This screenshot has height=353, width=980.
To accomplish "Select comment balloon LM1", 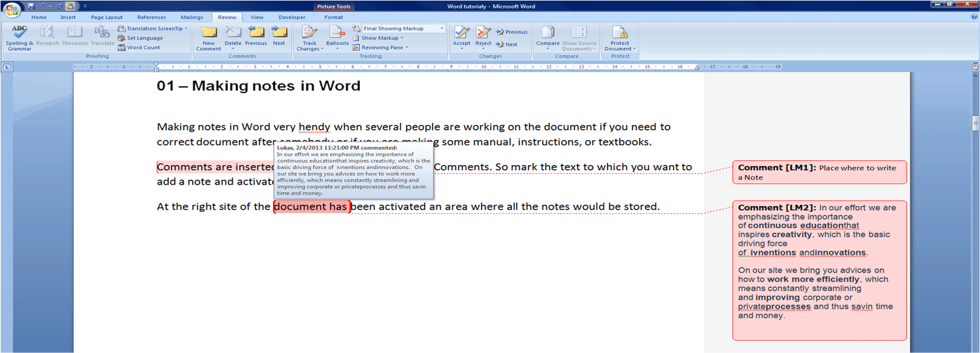I will (x=819, y=172).
